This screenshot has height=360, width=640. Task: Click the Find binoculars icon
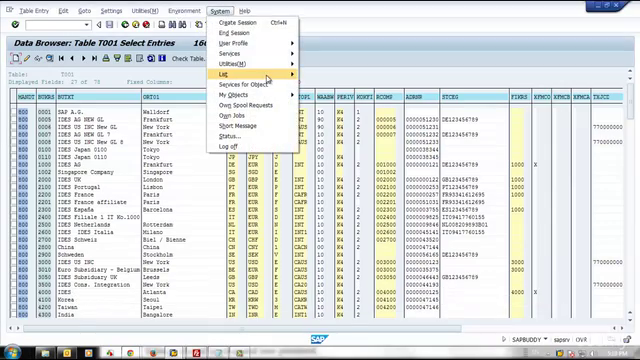click(x=172, y=24)
